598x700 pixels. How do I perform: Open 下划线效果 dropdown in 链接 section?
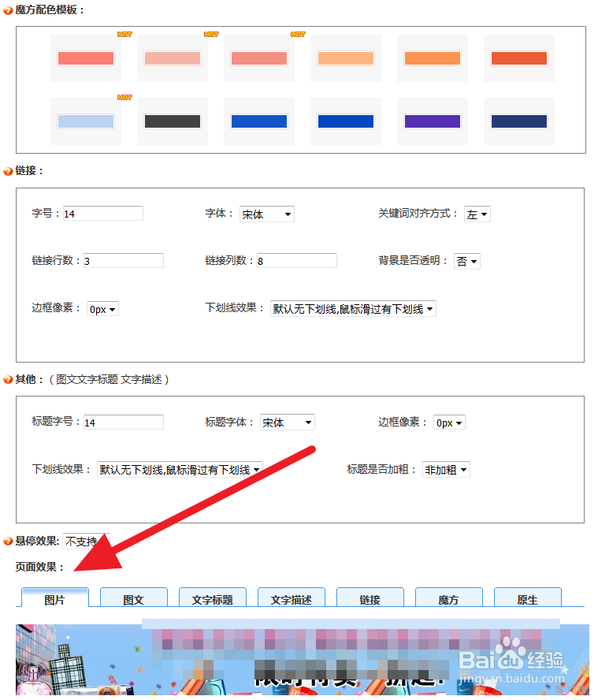tap(353, 309)
